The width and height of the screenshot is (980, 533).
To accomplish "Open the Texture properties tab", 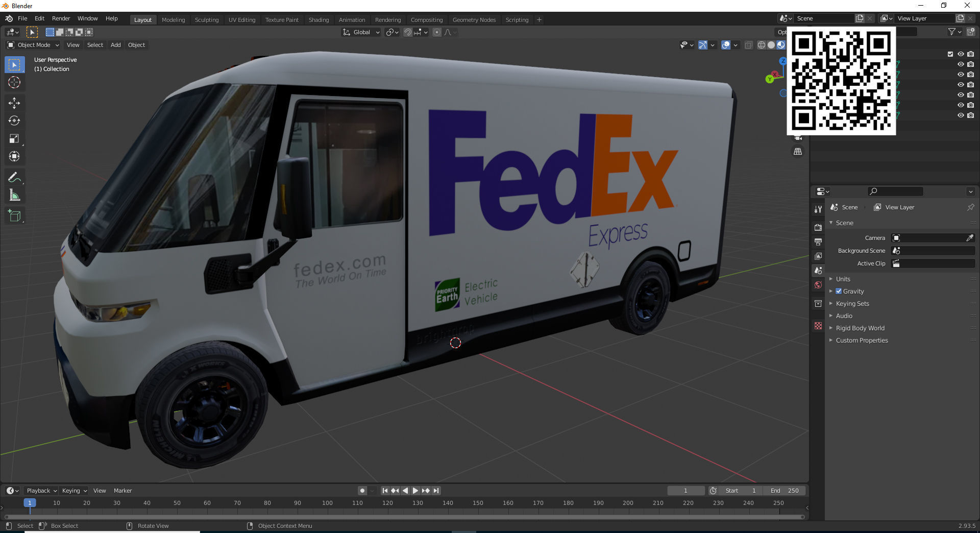I will (818, 326).
